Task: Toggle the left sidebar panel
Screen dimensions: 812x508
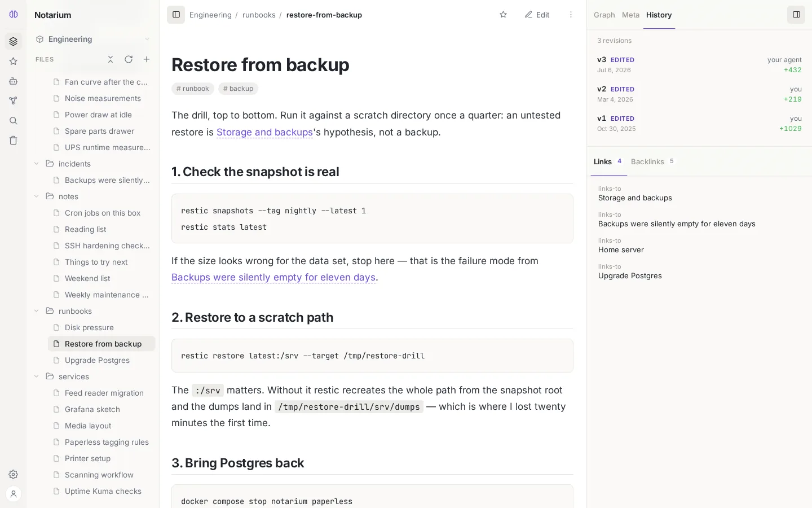Action: (176, 15)
